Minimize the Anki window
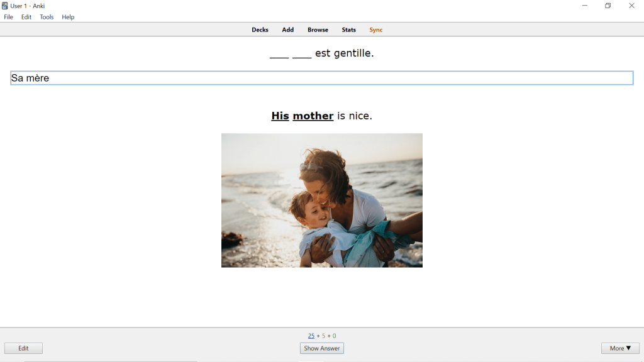This screenshot has width=644, height=362. tap(585, 6)
